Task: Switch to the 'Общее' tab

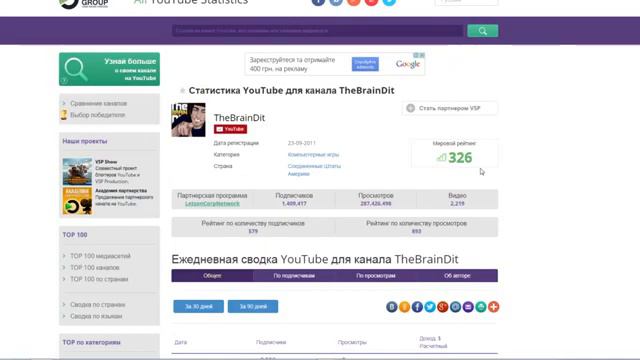Action: click(212, 276)
